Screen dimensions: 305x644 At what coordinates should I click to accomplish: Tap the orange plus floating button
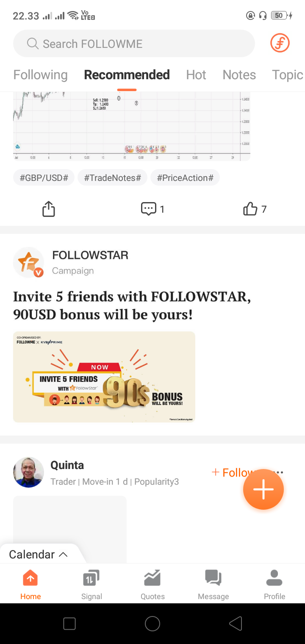pyautogui.click(x=263, y=489)
